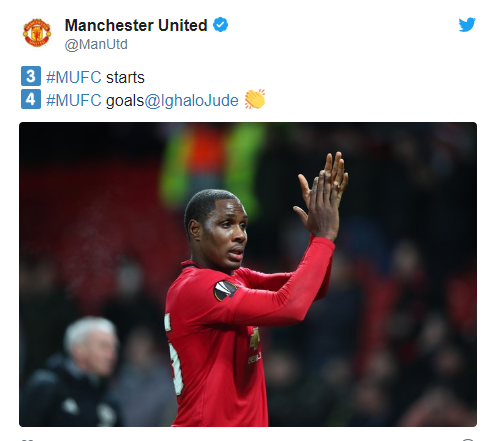491x441 pixels.
Task: Click the Twitter bird logo
Action: [467, 25]
